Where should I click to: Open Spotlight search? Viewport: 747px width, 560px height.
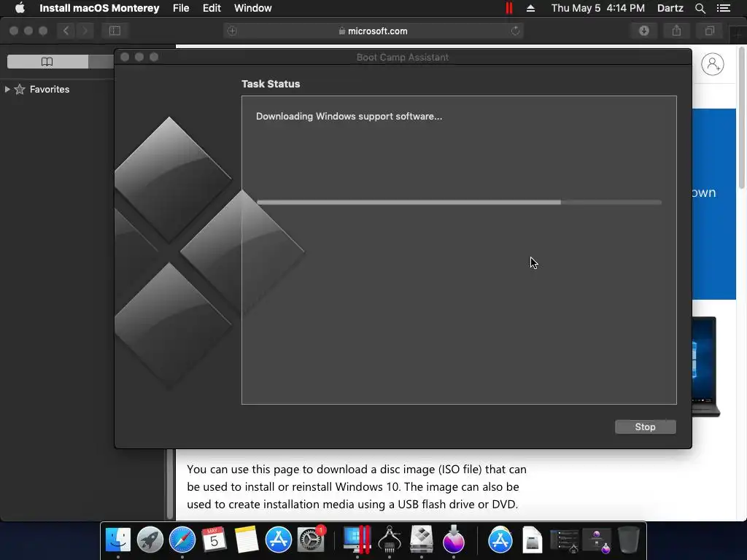click(x=700, y=8)
